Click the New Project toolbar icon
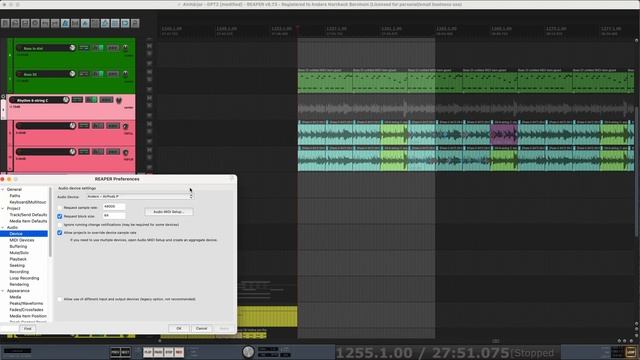The width and height of the screenshot is (640, 360). pyautogui.click(x=5, y=23)
